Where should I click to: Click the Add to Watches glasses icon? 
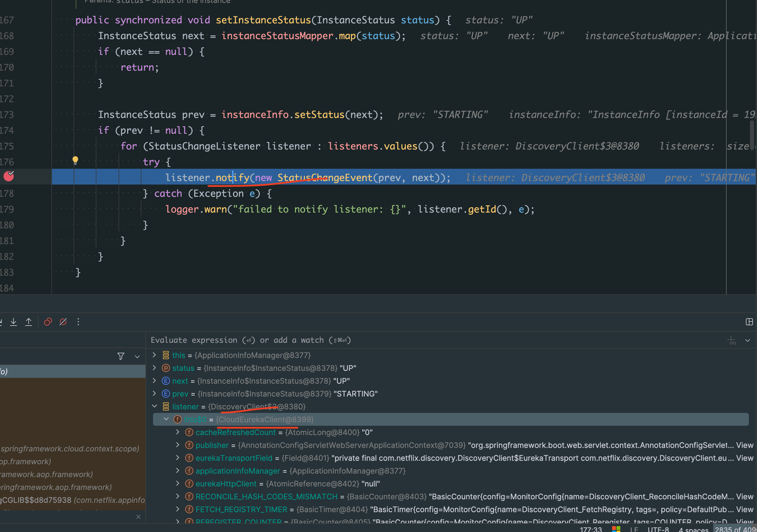click(x=731, y=341)
